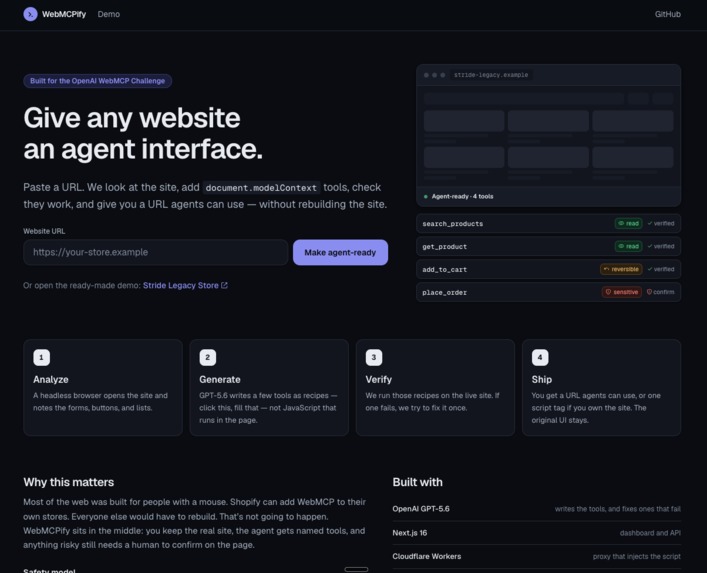Select the Next.js 16 row
The width and height of the screenshot is (707, 573).
[x=537, y=533]
